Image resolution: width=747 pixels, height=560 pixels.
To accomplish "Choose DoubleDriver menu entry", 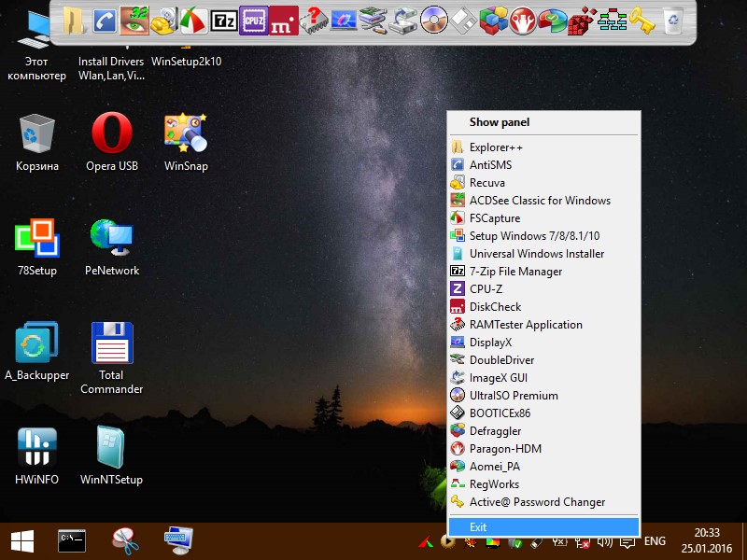I will click(543, 360).
